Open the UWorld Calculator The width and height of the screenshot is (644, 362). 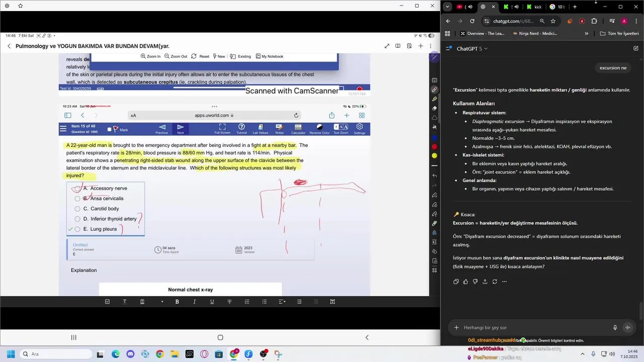click(x=298, y=129)
